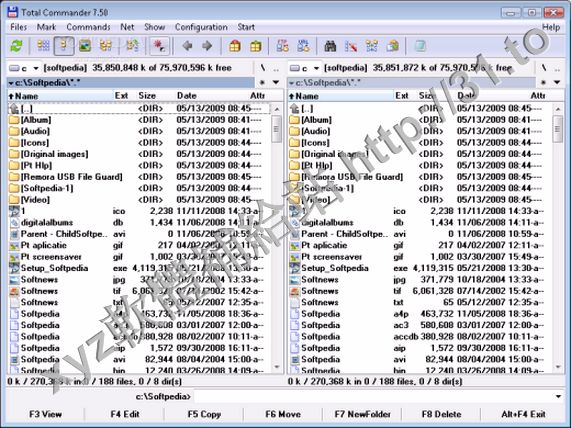Open the URL new connection icon
The width and height of the screenshot is (571, 428).
tap(303, 46)
